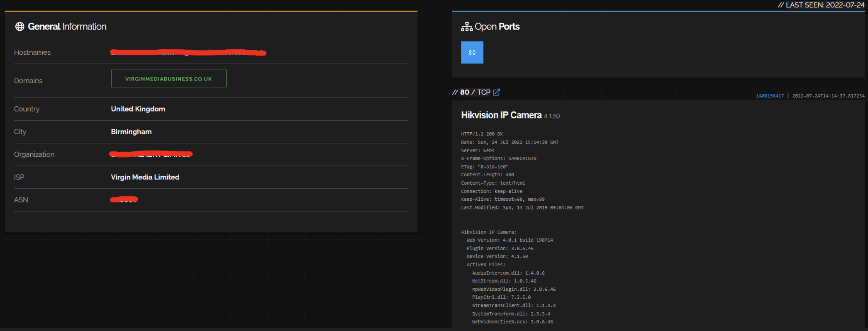The height and width of the screenshot is (331, 868).
Task: Click the redacted Organization value
Action: pos(151,154)
